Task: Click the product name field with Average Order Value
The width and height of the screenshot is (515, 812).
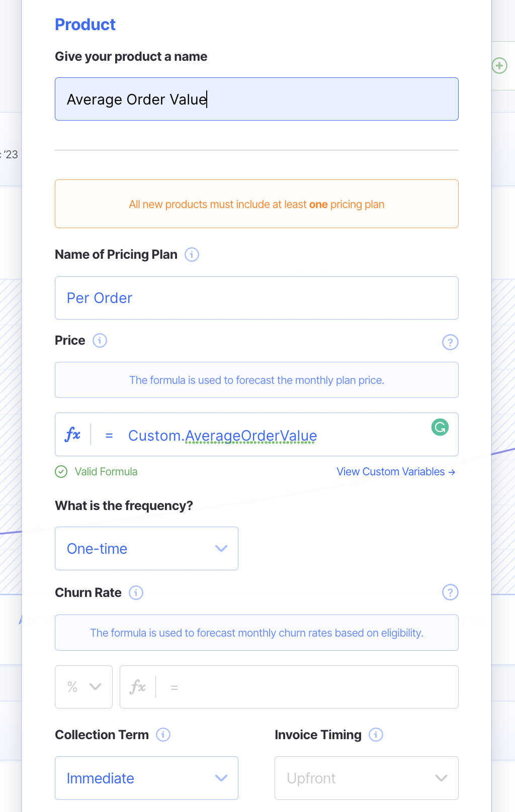Action: click(256, 99)
